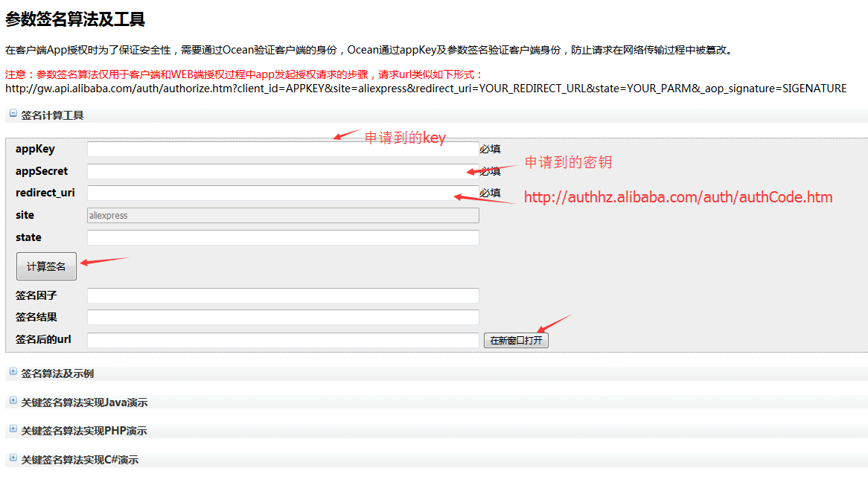868x494 pixels.
Task: Click the intro paragraph about Ocean验证客户端
Action: (370, 51)
